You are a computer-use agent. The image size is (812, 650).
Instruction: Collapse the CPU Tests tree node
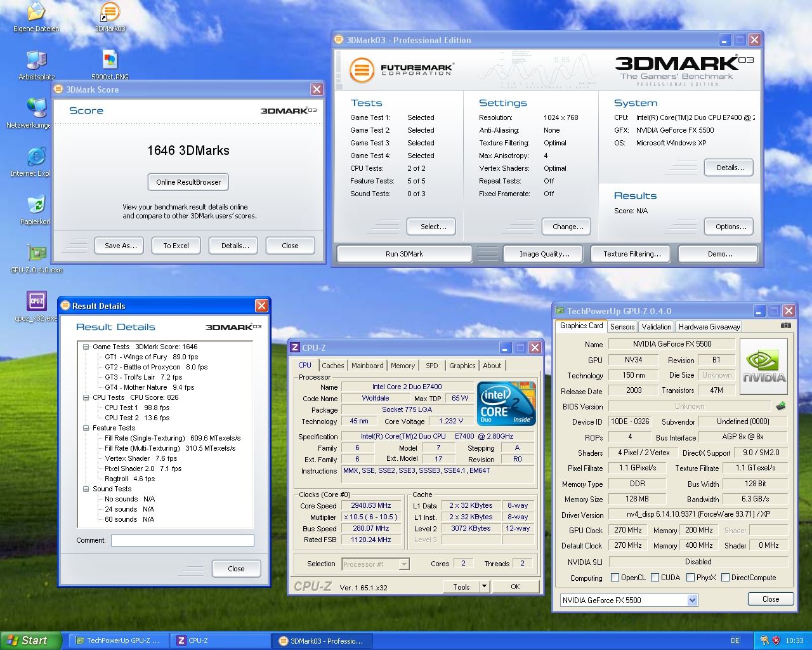tap(86, 397)
